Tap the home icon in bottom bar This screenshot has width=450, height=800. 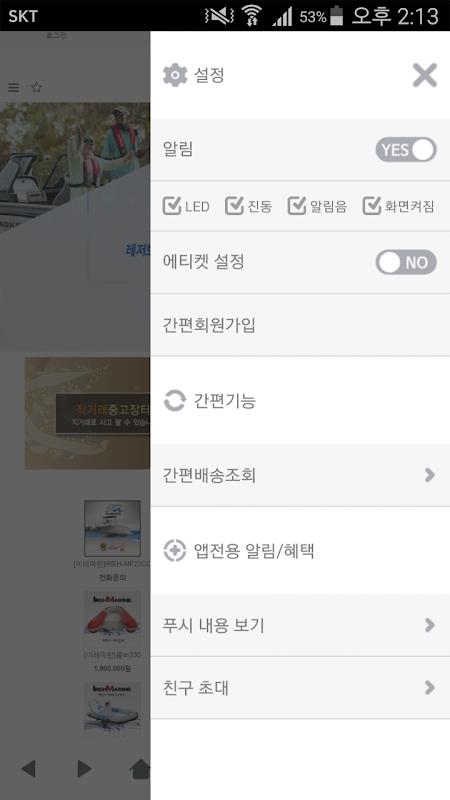coord(140,768)
